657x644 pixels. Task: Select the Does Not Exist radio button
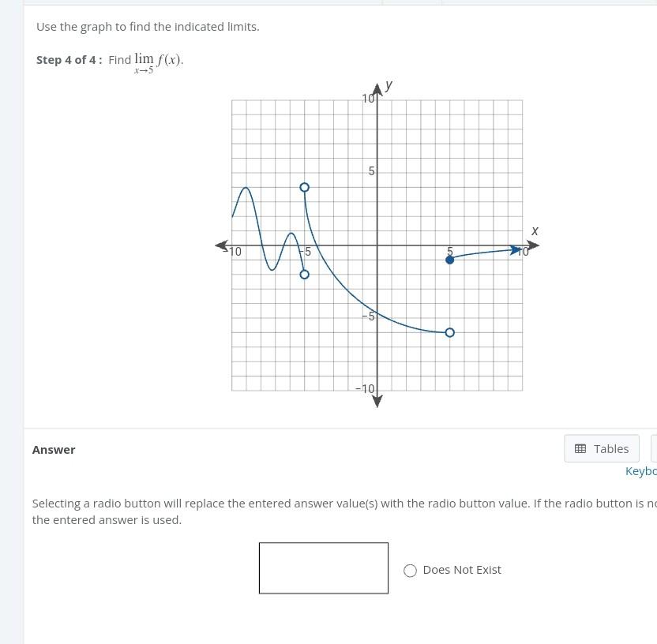tap(410, 570)
